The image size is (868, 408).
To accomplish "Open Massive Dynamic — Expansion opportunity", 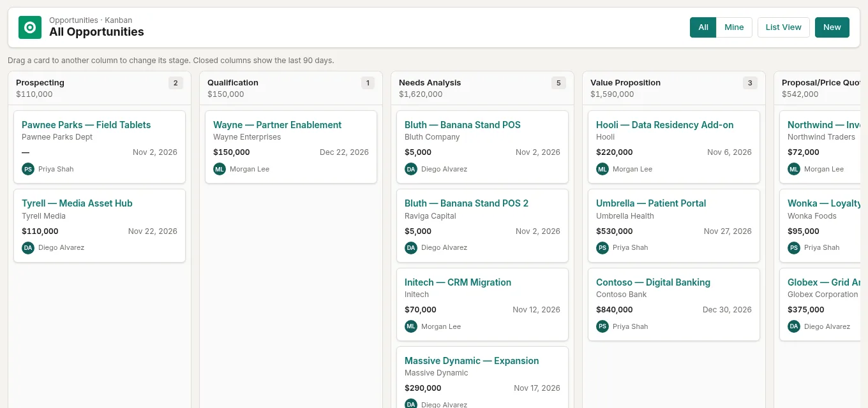I will (472, 361).
